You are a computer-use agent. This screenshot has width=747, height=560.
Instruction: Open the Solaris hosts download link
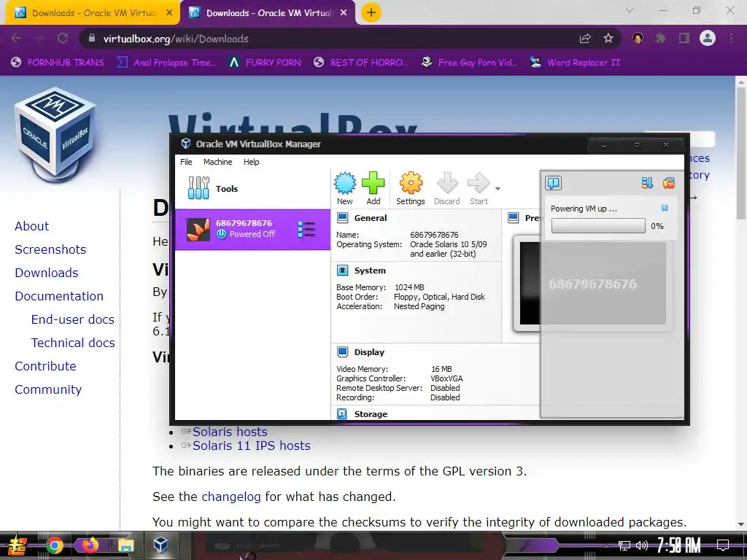[230, 432]
